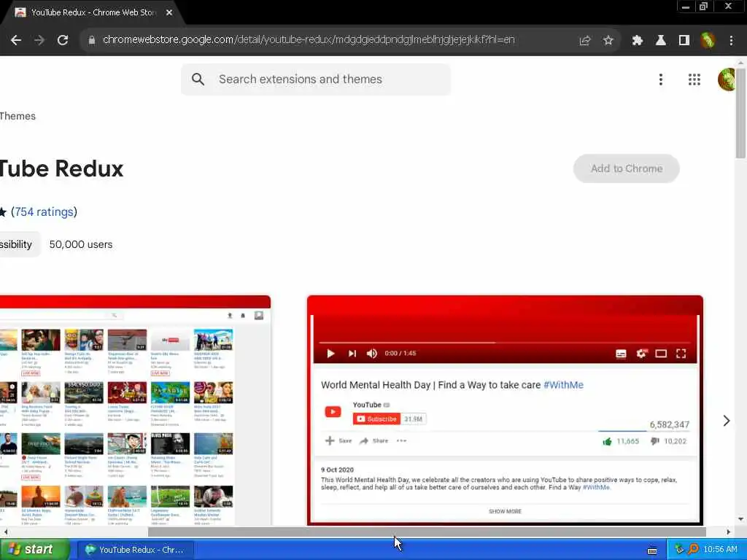
Task: Click the red Subscribe button in screenshot
Action: (x=376, y=419)
